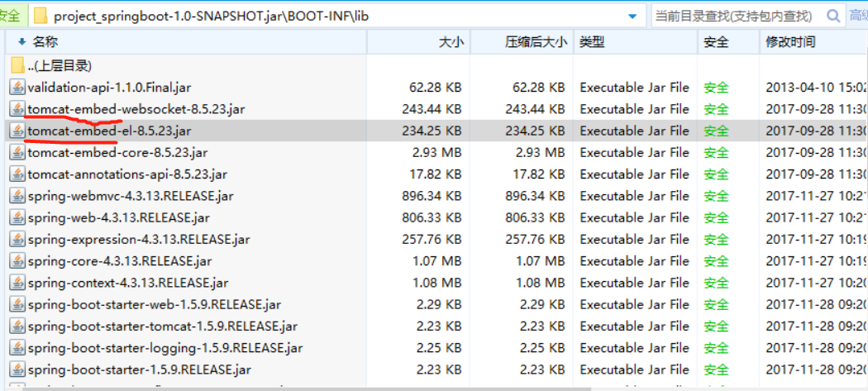Click the 896.34 KB size of spring-webmvc
Viewport: 868px width, 391px height.
[x=432, y=196]
